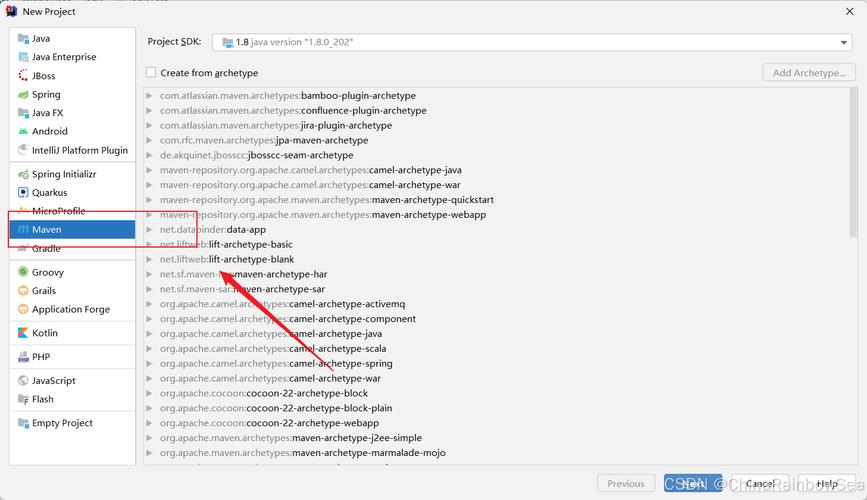Click the JavaScript globe icon
Viewport: 867px width, 500px height.
[x=23, y=381]
